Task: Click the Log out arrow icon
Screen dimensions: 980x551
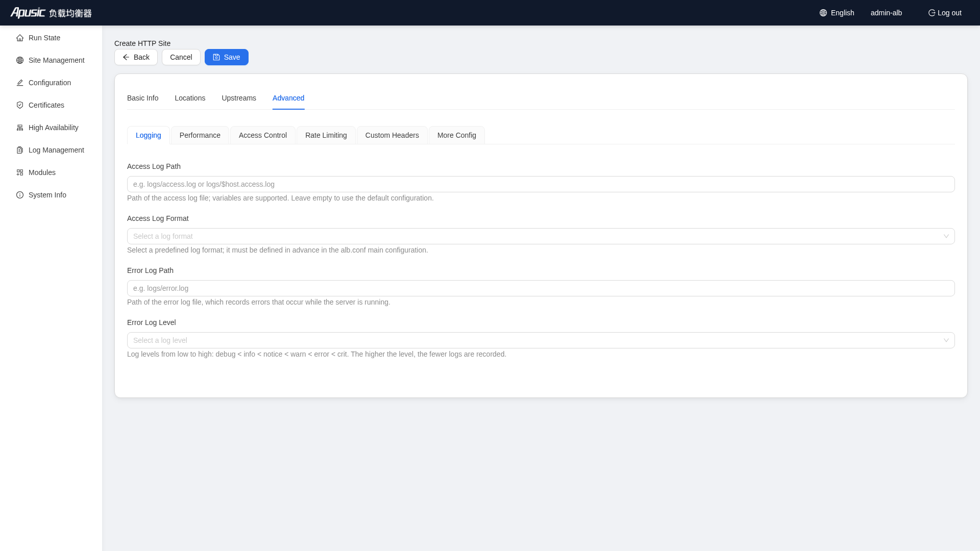Action: (932, 13)
